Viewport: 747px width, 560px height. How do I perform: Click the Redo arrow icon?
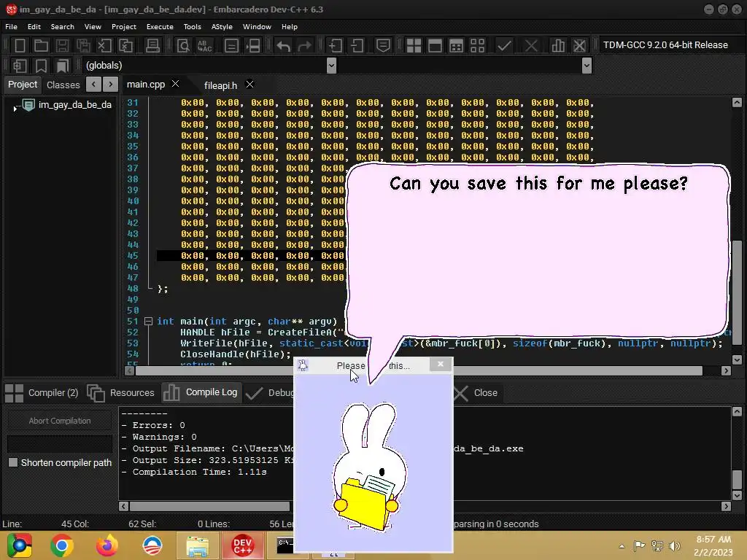pyautogui.click(x=304, y=46)
